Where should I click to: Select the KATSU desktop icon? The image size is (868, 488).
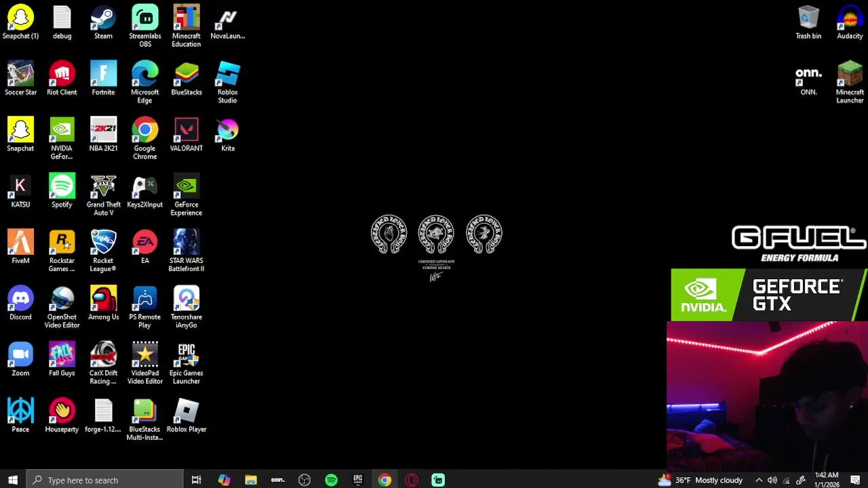pos(20,191)
